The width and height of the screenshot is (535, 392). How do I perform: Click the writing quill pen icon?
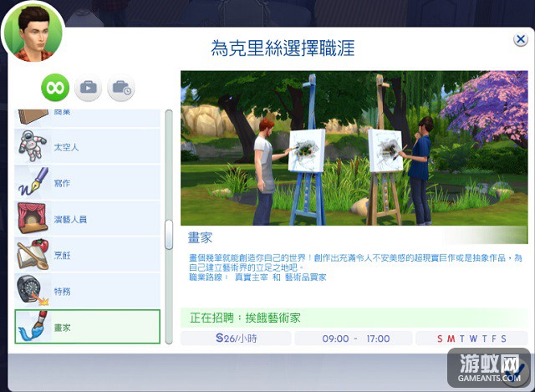pos(33,182)
